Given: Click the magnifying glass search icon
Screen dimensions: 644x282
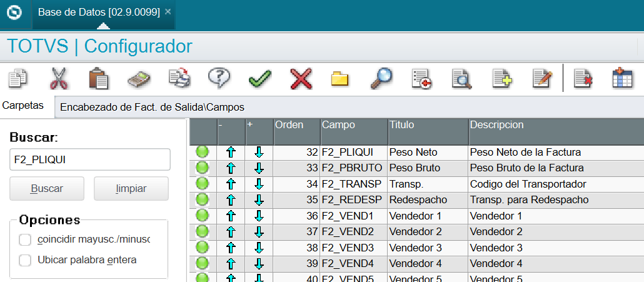Looking at the screenshot, I should click(381, 78).
